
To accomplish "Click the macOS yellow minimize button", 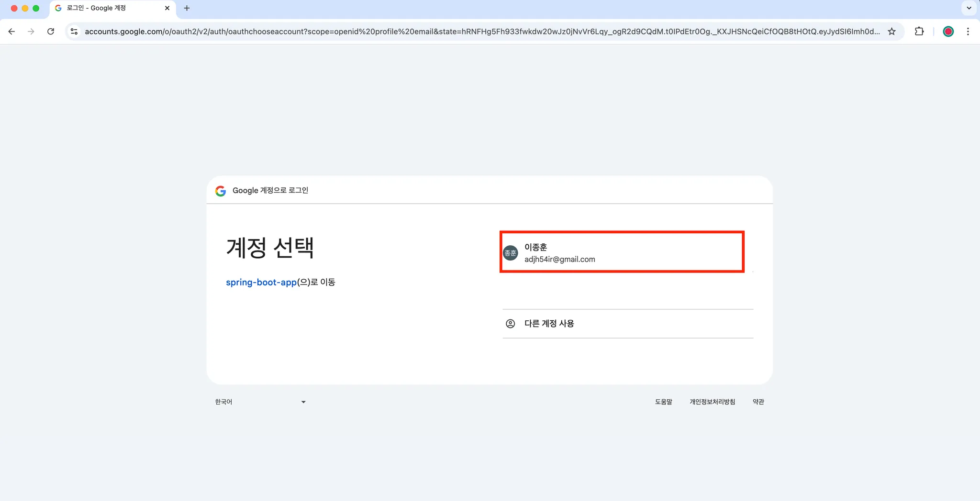I will [25, 8].
